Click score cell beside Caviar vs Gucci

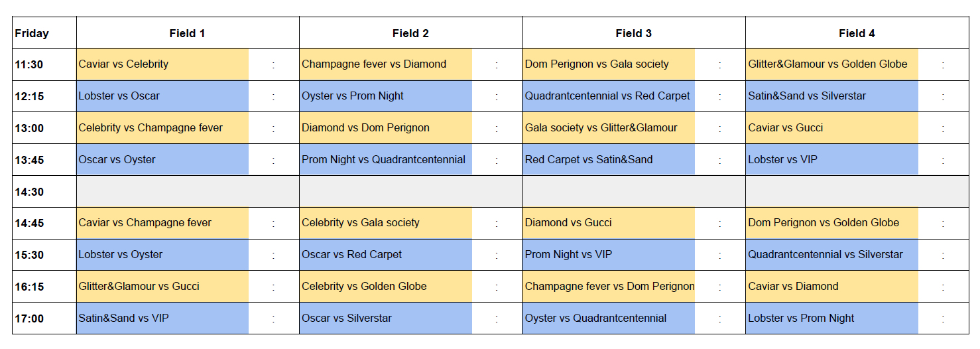tap(943, 128)
